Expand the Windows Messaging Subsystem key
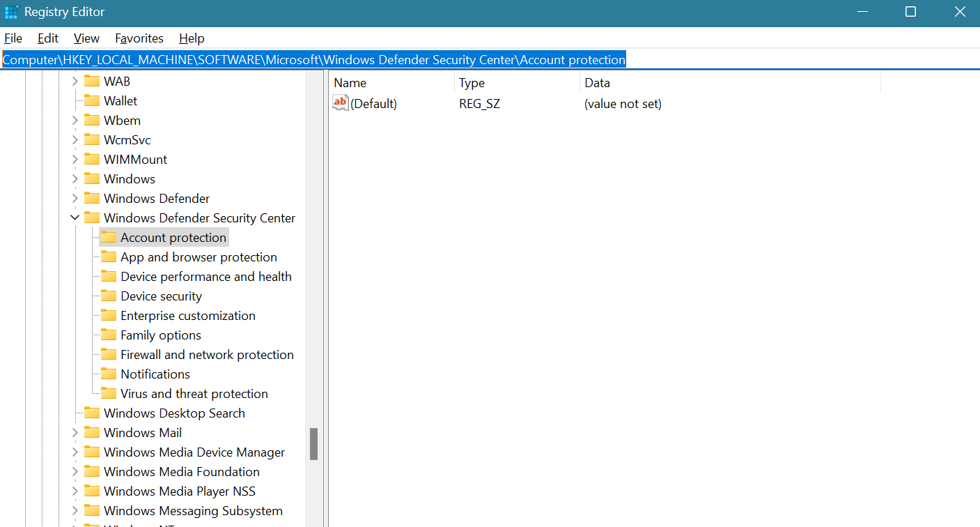 75,510
